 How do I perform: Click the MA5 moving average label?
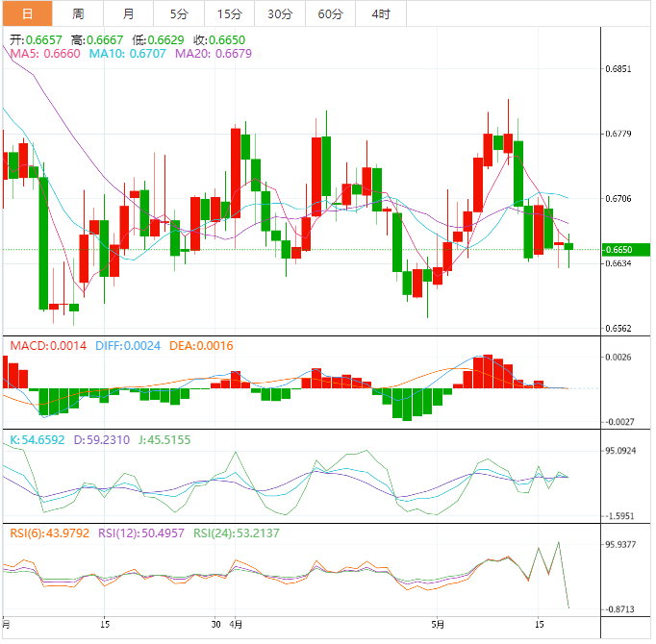coord(44,55)
